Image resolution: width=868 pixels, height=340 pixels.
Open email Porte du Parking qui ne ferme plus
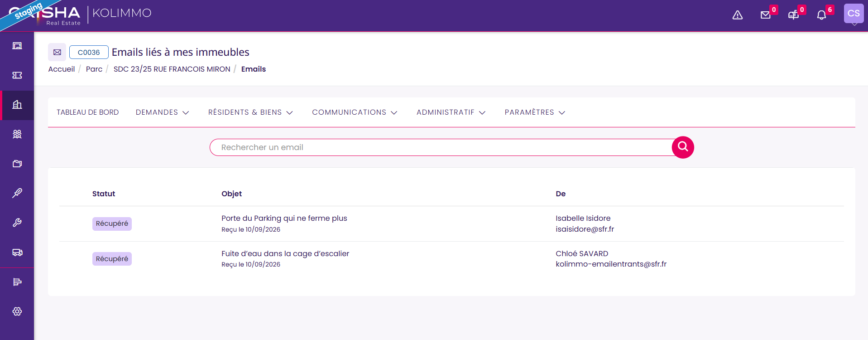(284, 218)
